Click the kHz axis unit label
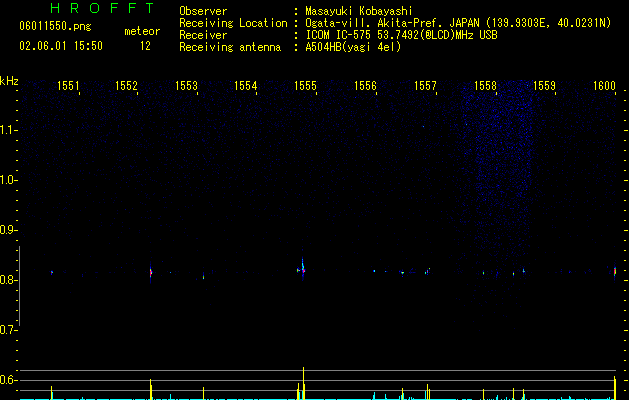 click(x=9, y=81)
